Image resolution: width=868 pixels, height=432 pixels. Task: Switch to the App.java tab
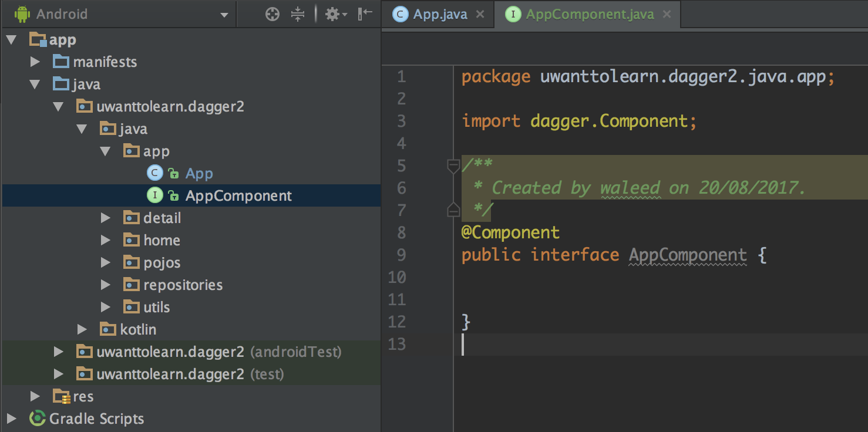click(439, 15)
